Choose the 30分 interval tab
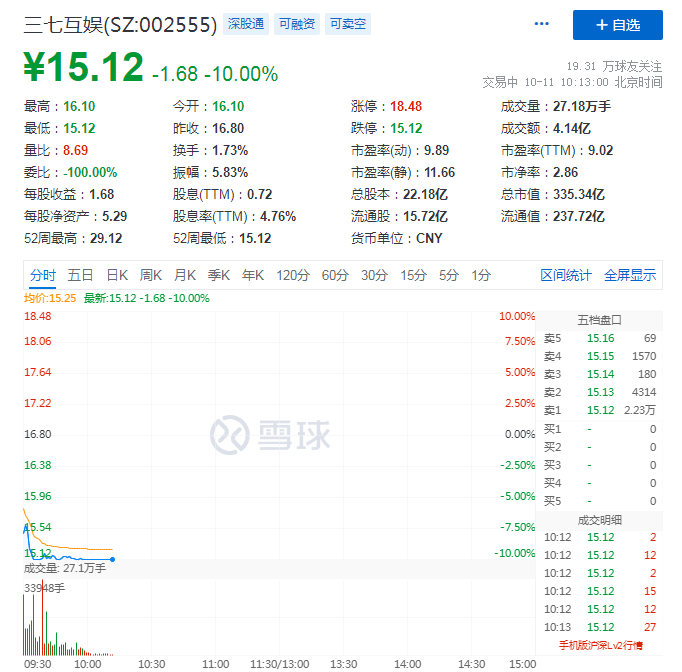 (374, 275)
